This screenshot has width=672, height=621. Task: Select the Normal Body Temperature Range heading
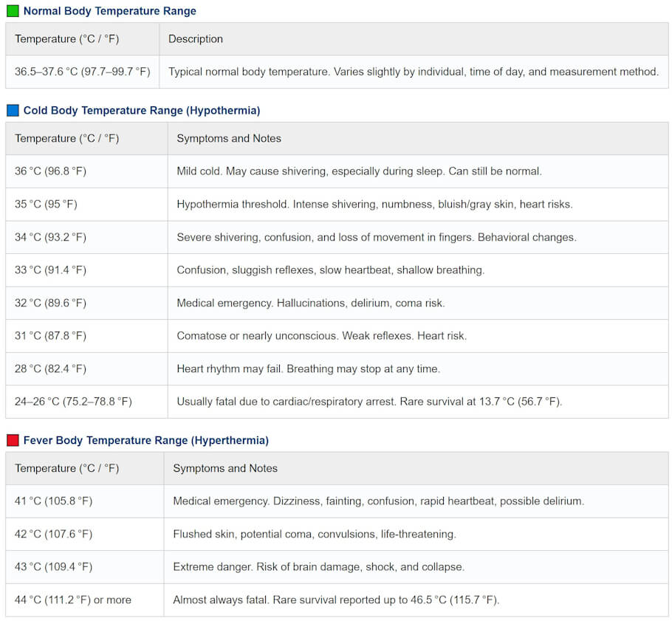tap(109, 11)
